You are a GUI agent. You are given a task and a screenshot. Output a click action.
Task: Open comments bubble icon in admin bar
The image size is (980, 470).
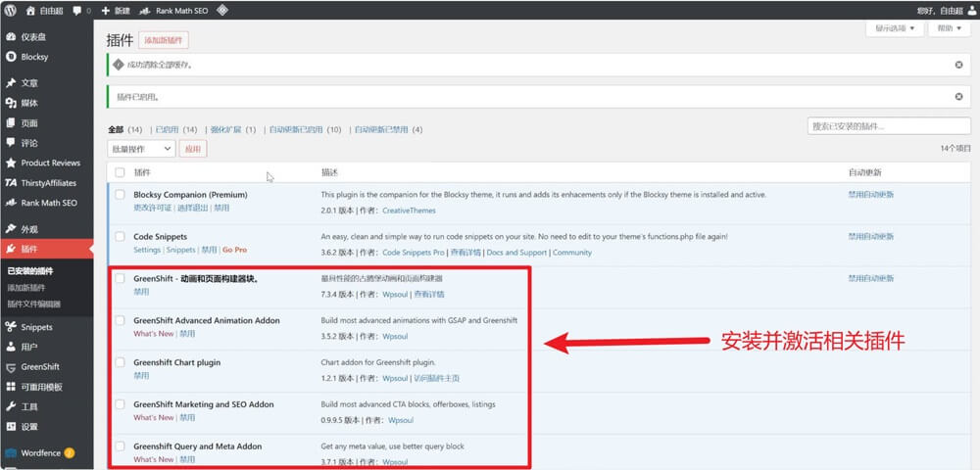point(76,11)
